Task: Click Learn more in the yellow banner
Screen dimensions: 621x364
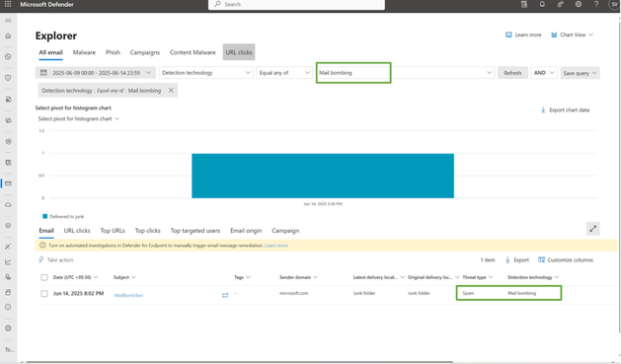Action: [x=276, y=246]
